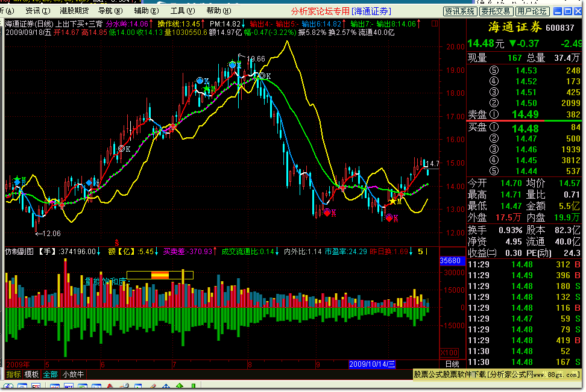Open the 港股期货 menu

click(74, 11)
